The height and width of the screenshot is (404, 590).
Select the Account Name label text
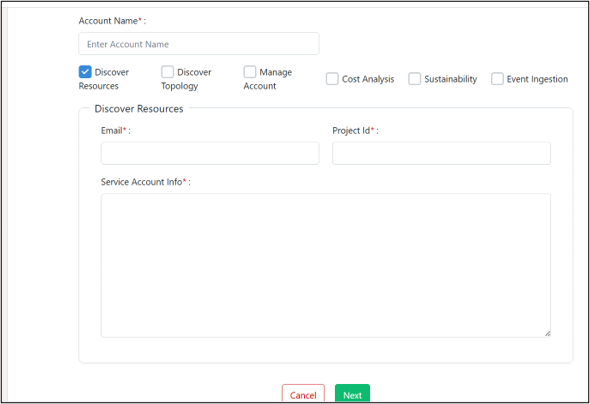(112, 21)
